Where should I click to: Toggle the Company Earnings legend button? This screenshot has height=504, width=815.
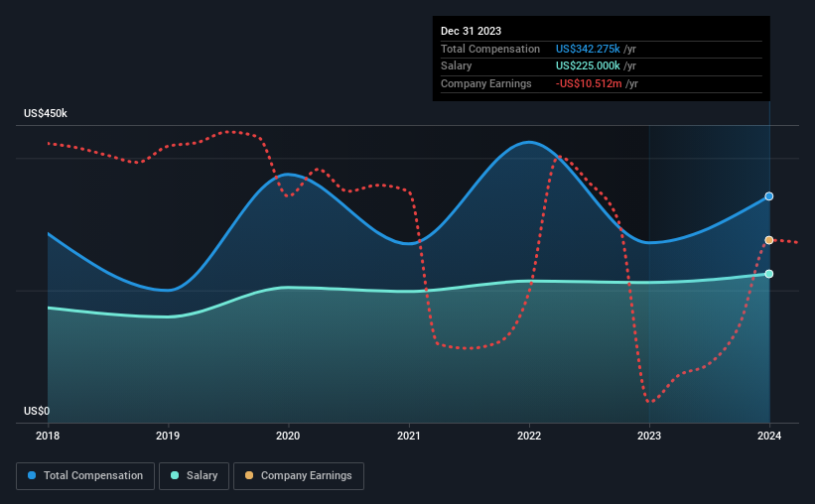click(299, 476)
